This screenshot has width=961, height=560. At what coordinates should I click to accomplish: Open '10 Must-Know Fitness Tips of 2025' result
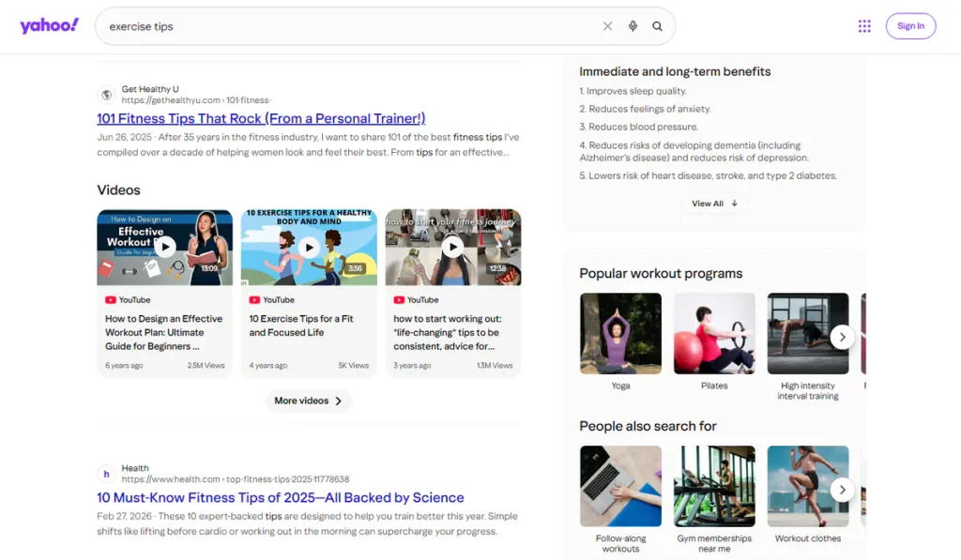(x=280, y=497)
